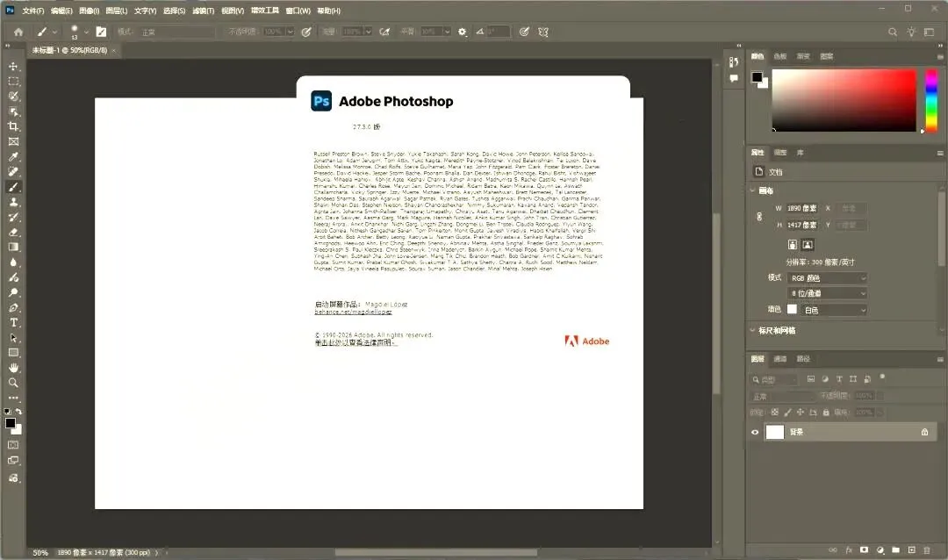The height and width of the screenshot is (560, 948).
Task: Open brush preset picker dropdown arrow
Action: 86,32
